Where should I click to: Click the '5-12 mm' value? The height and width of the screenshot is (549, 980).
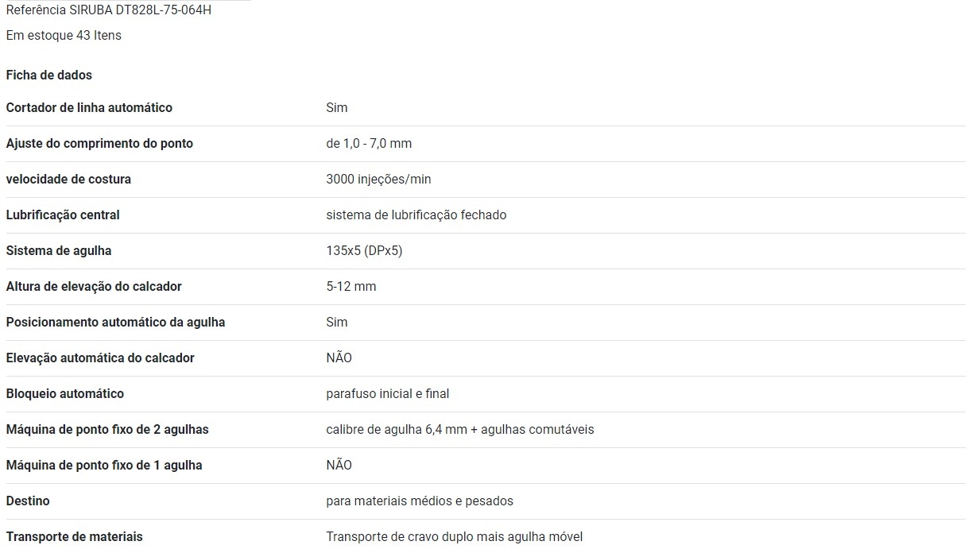point(351,287)
